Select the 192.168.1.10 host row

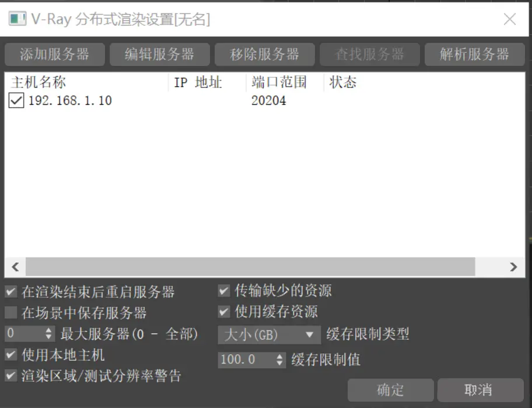[x=265, y=100]
